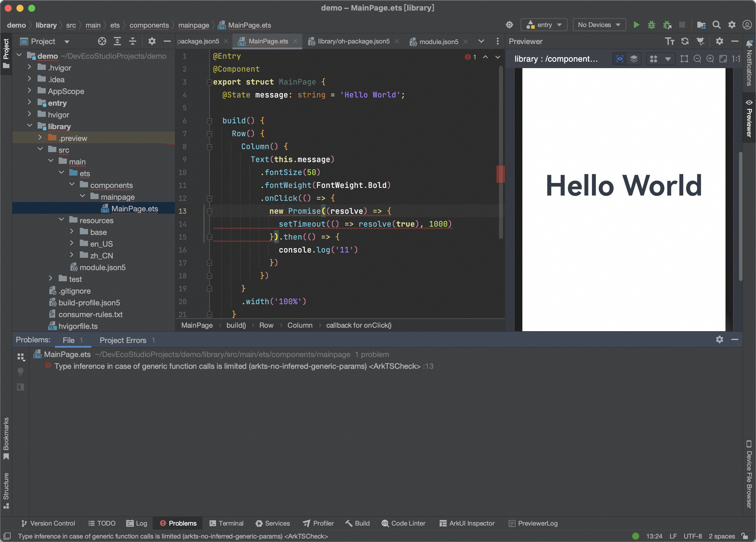This screenshot has height=542, width=756.
Task: Open Project Errors tab in Problems
Action: click(127, 340)
